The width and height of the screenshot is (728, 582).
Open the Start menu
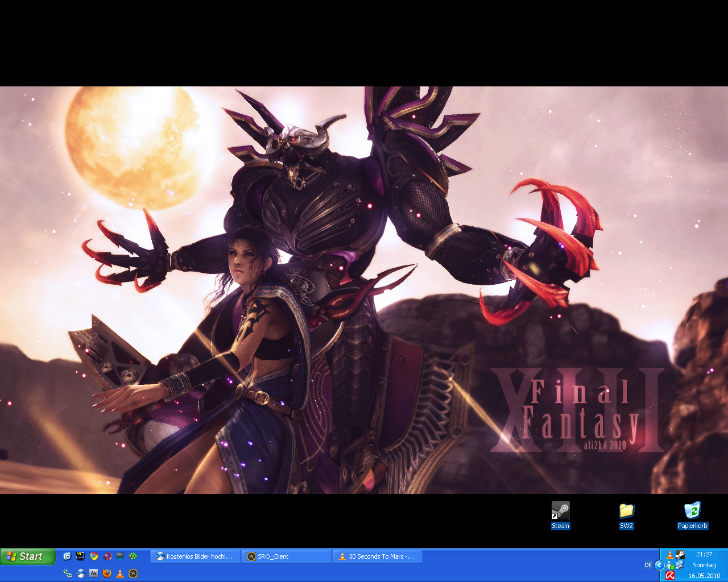click(x=27, y=556)
